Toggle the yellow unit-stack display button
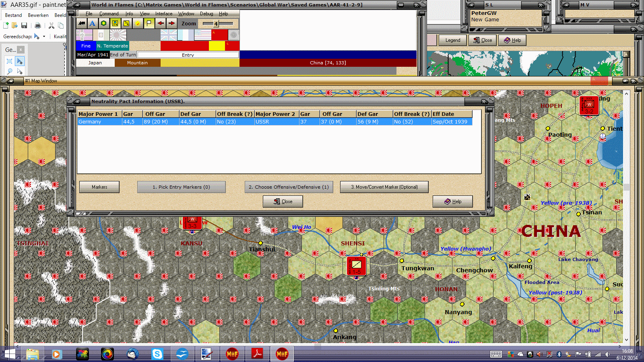Viewport: 644px width, 362px height. pyautogui.click(x=115, y=23)
